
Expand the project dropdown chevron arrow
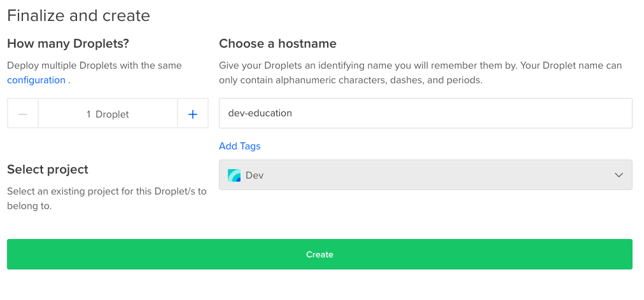point(619,175)
